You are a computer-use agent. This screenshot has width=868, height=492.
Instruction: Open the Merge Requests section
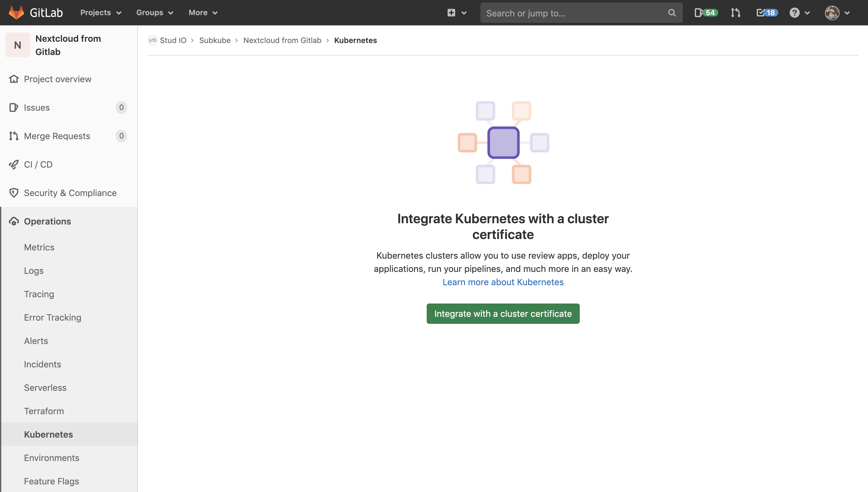[57, 136]
